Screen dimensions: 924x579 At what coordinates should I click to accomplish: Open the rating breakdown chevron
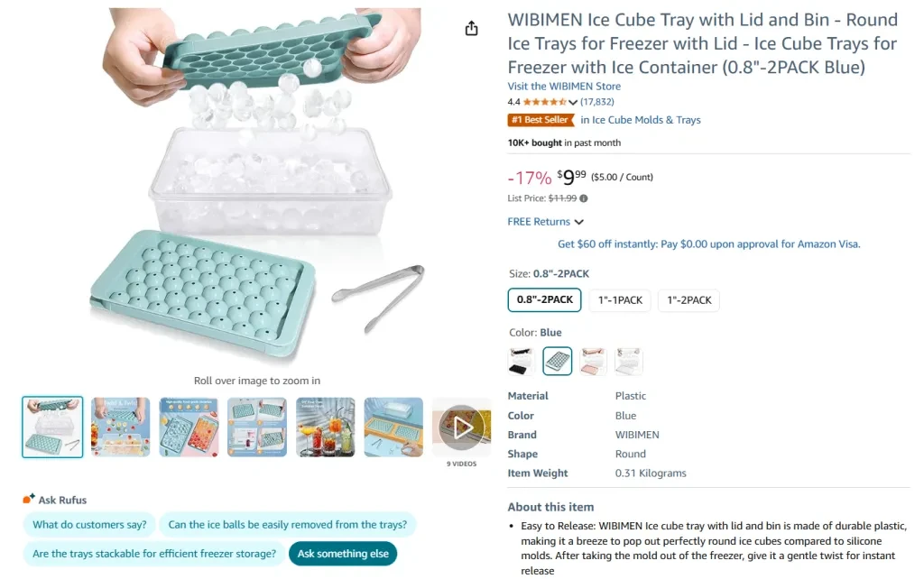pos(573,103)
